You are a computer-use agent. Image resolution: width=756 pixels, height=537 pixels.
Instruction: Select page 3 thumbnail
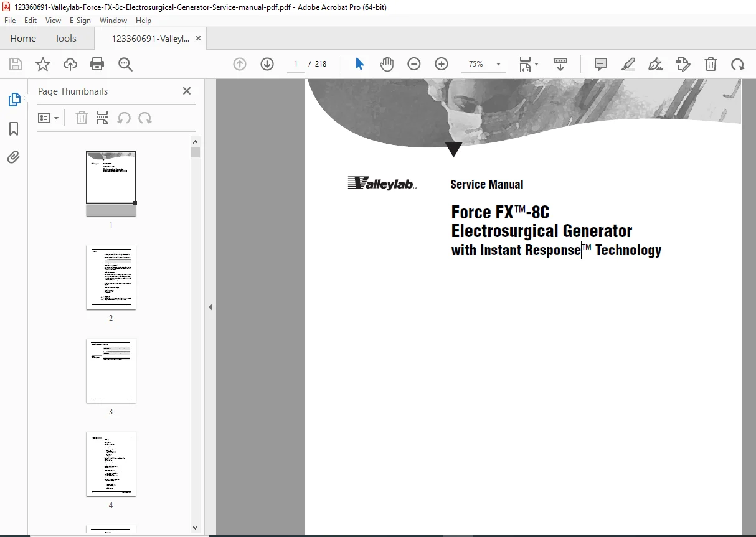click(x=111, y=370)
